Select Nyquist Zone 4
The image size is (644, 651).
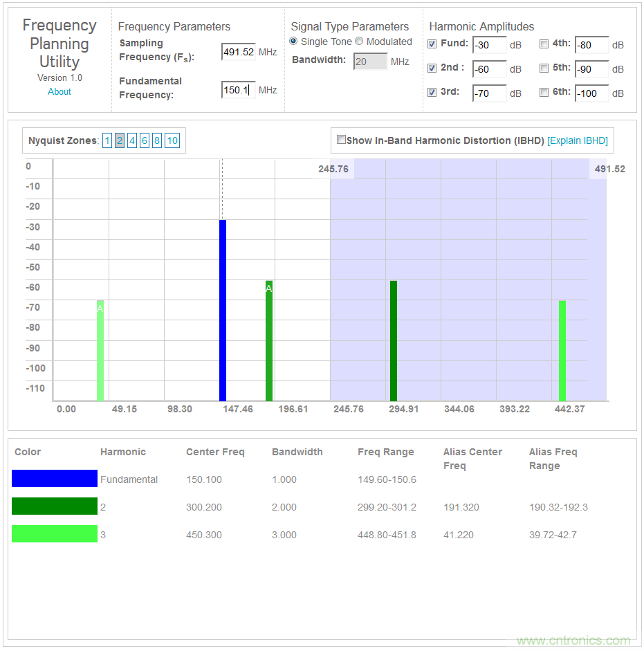tap(132, 141)
